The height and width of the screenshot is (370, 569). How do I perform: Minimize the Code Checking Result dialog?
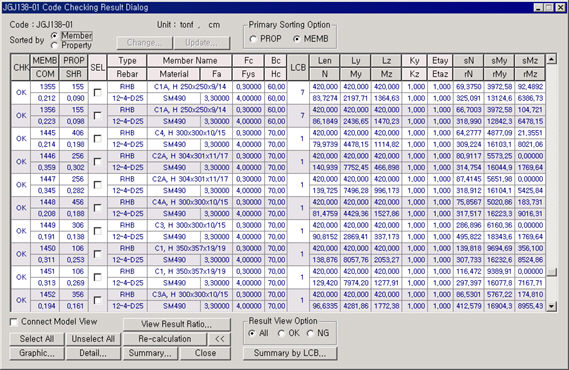539,7
